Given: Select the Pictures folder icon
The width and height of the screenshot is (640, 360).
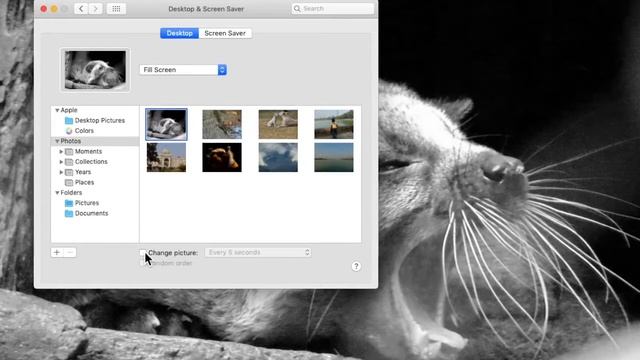Looking at the screenshot, I should coord(69,203).
